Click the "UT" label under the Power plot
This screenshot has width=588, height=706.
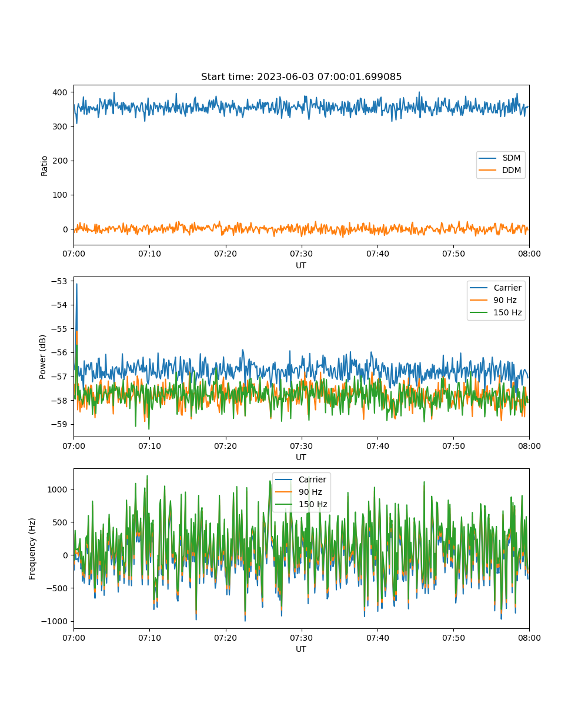(x=301, y=457)
